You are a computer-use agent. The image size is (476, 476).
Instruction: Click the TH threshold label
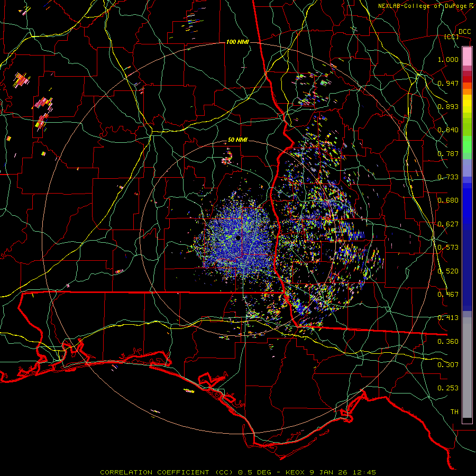tap(454, 412)
